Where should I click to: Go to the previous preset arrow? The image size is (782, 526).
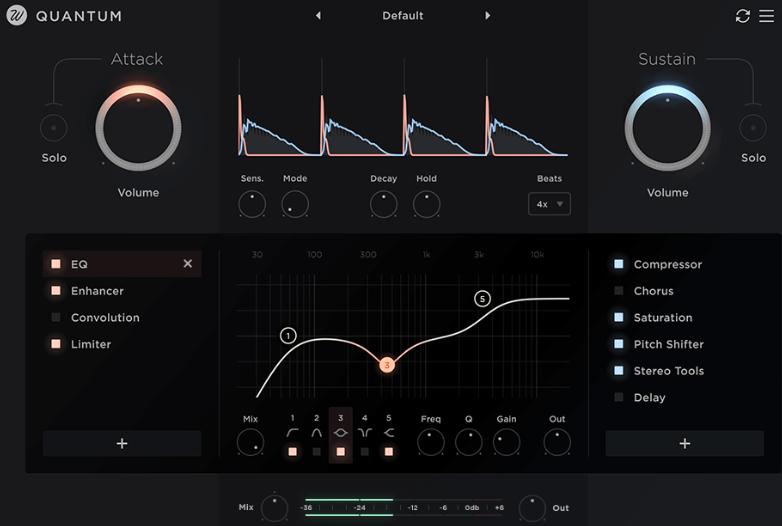pos(318,16)
